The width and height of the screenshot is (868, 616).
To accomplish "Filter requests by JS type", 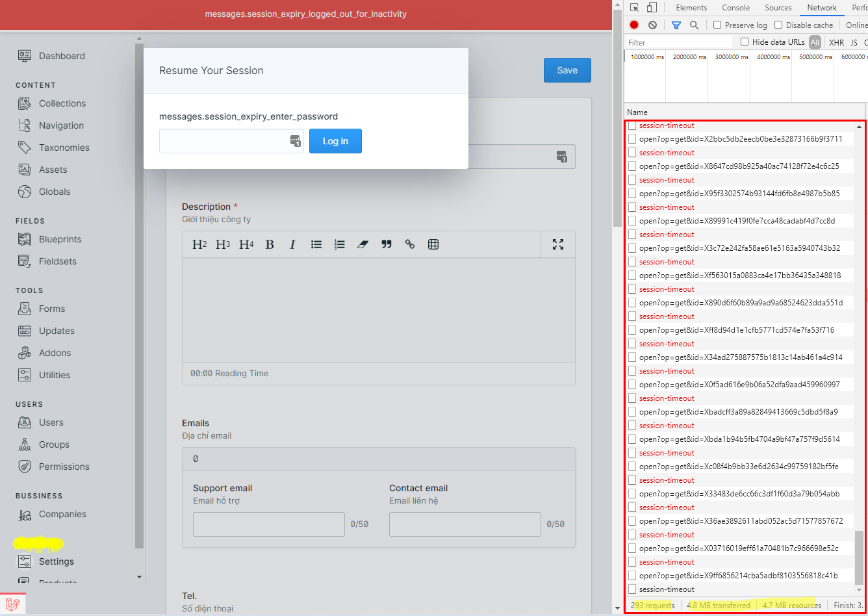I will pos(854,42).
